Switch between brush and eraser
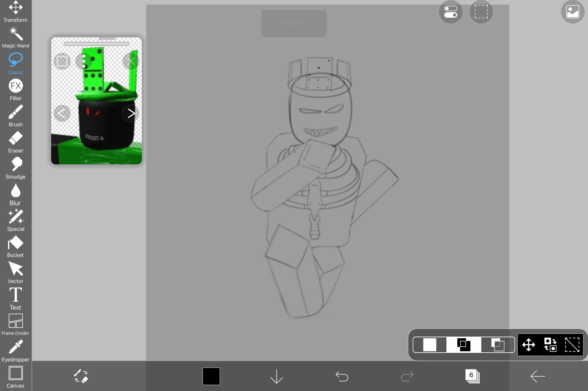The height and width of the screenshot is (391, 588). click(x=81, y=376)
